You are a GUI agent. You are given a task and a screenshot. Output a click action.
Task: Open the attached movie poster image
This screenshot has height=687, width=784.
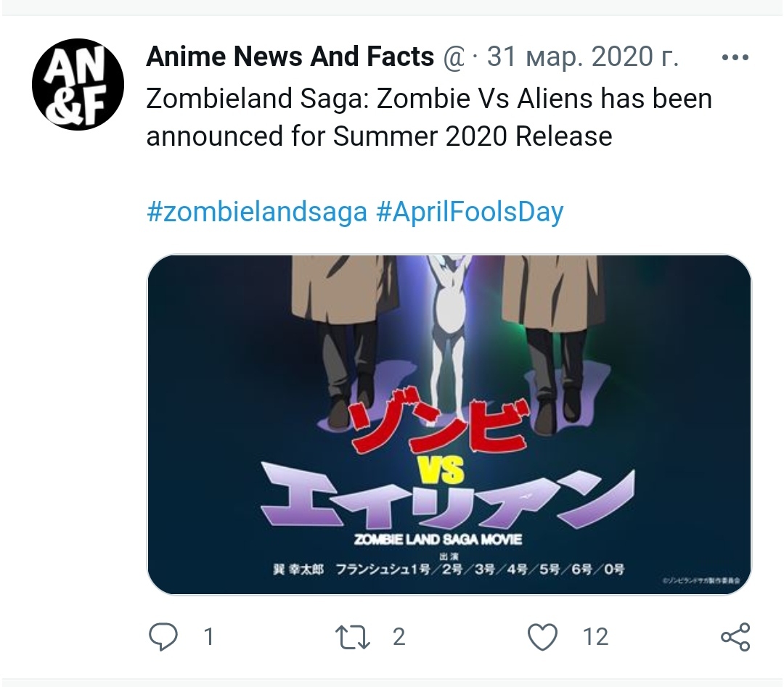click(449, 424)
